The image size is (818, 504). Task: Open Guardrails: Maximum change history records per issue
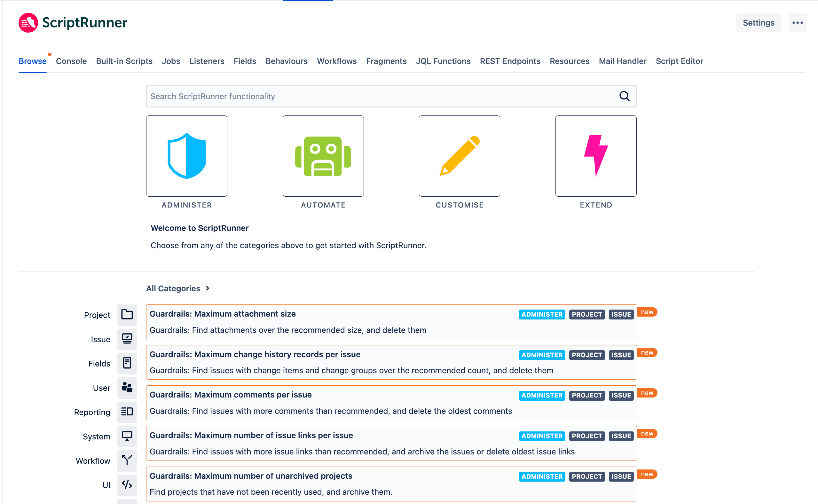point(392,362)
